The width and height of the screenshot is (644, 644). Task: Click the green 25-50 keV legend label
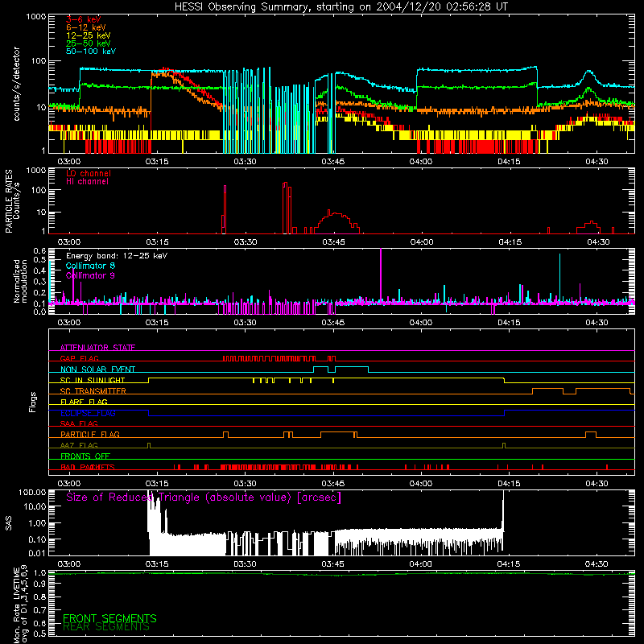(89, 43)
